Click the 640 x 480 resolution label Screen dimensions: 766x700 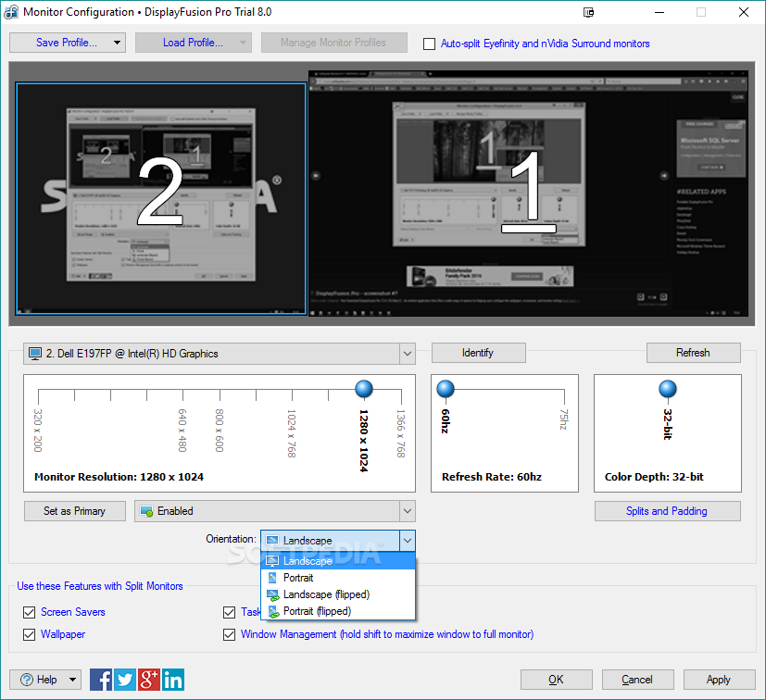pyautogui.click(x=182, y=431)
